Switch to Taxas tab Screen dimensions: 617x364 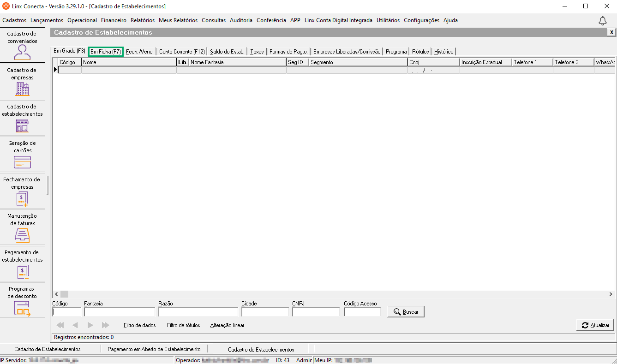[257, 52]
